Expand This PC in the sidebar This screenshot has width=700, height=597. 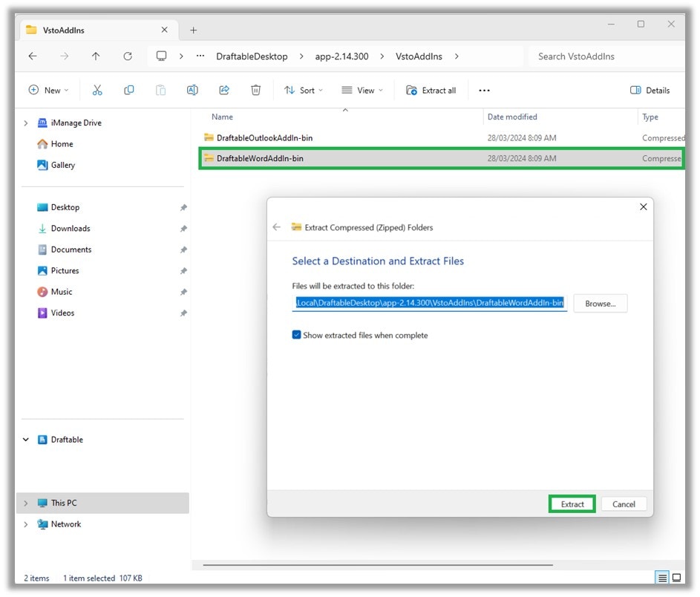tap(24, 503)
